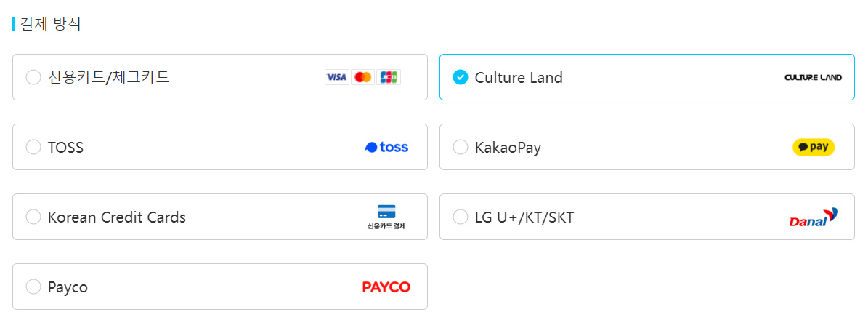
Task: Choose the Payco text label
Action: point(68,287)
